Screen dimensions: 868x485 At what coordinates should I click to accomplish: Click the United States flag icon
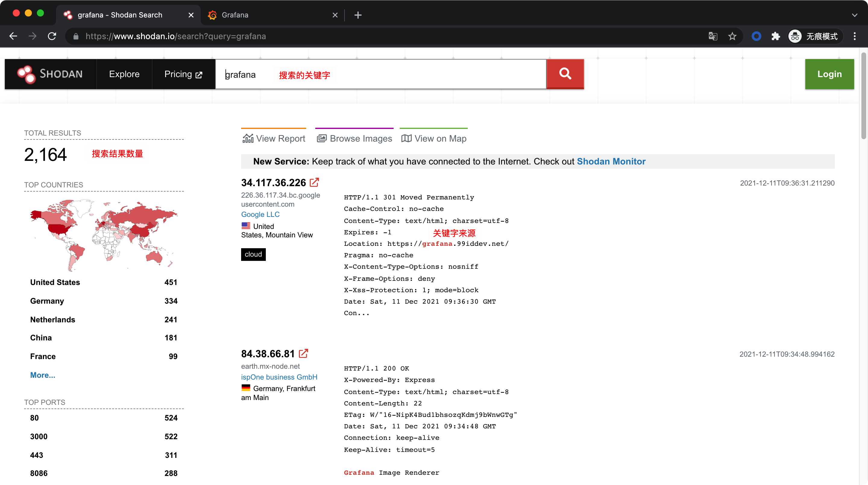click(246, 226)
